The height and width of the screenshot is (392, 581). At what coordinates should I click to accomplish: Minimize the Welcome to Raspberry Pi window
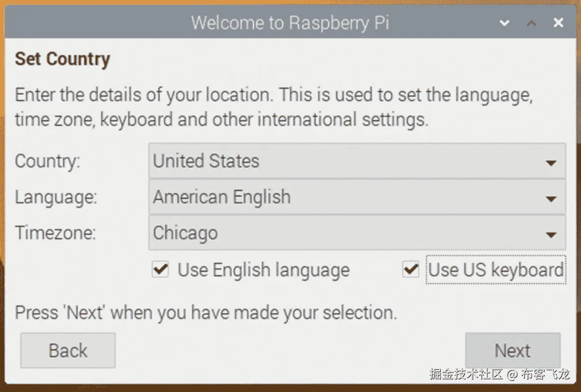click(504, 23)
